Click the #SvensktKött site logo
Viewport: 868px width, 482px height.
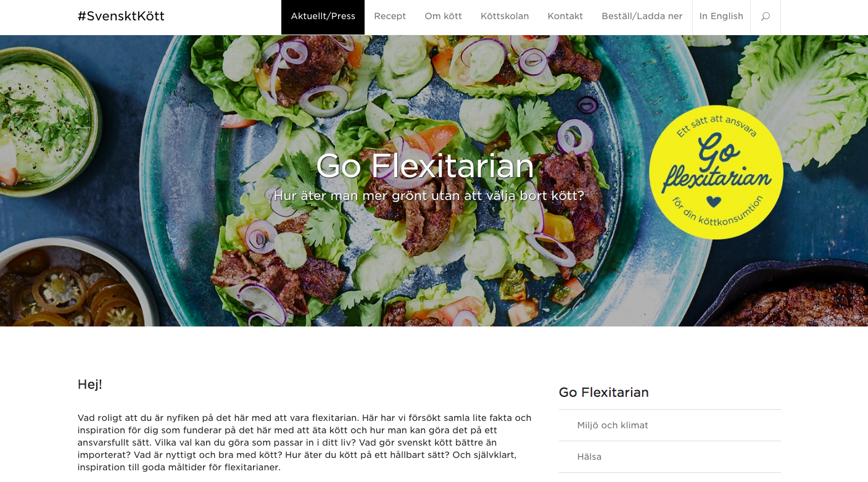click(121, 16)
